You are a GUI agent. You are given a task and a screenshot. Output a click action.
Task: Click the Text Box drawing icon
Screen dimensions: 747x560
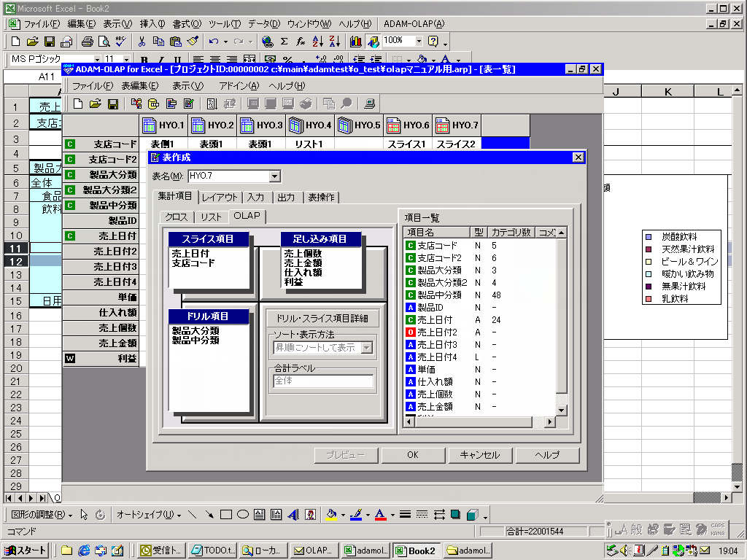pos(260,514)
